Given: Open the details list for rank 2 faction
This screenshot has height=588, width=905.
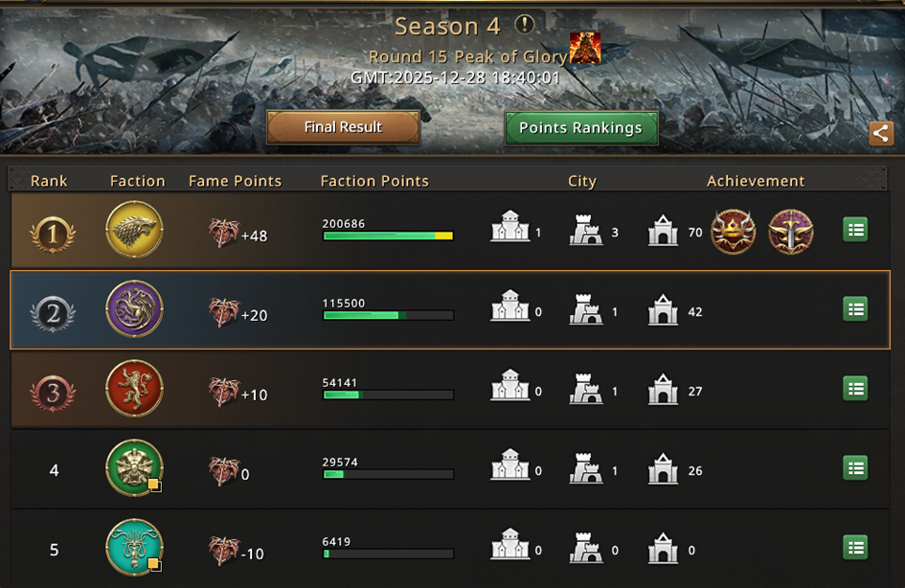Looking at the screenshot, I should [855, 308].
